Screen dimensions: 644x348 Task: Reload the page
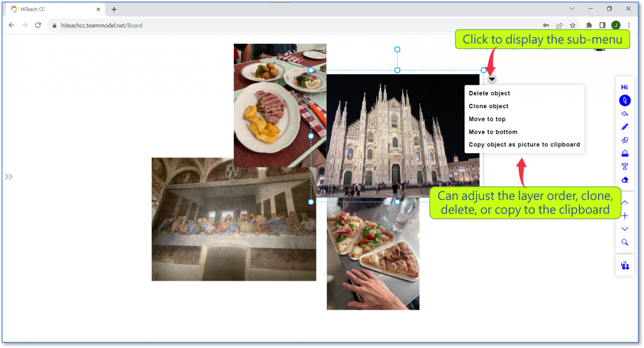point(38,25)
